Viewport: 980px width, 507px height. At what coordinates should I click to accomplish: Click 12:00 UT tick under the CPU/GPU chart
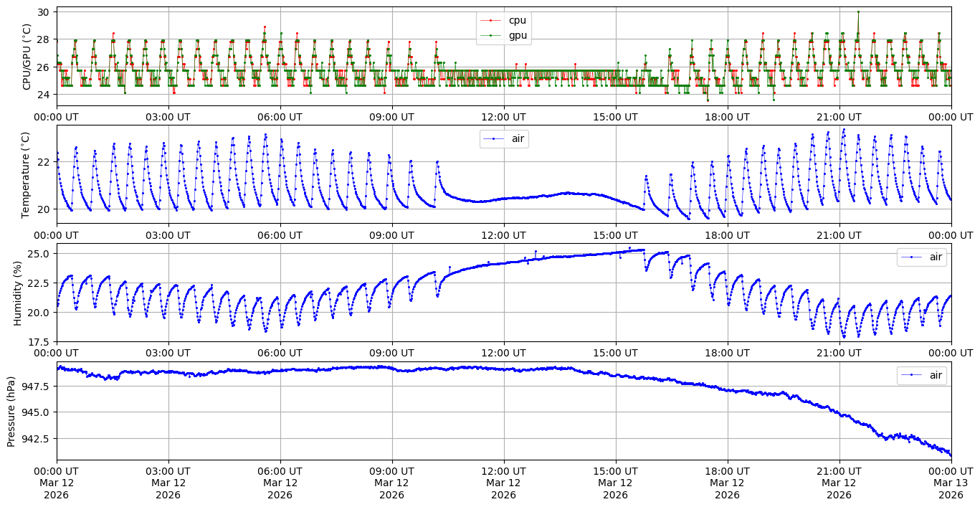503,116
